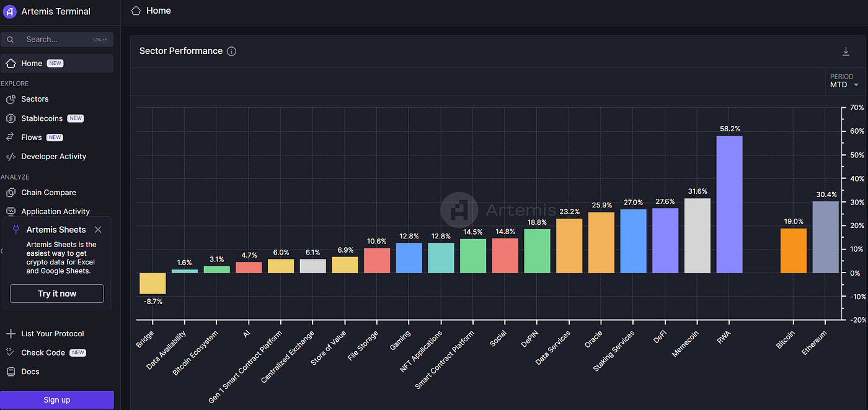Click the AI bar at 4.7%
868x410 pixels.
tap(249, 268)
